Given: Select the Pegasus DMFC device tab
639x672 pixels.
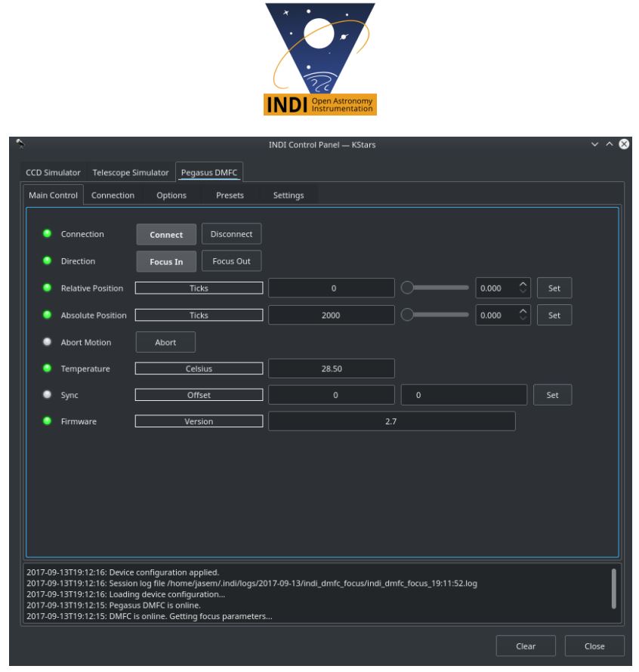Looking at the screenshot, I should (209, 172).
